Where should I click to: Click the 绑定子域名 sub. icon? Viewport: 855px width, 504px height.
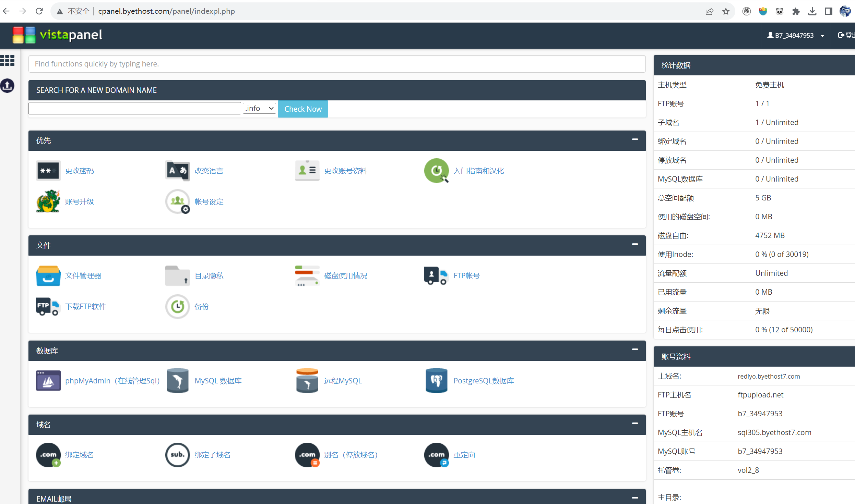coord(177,455)
